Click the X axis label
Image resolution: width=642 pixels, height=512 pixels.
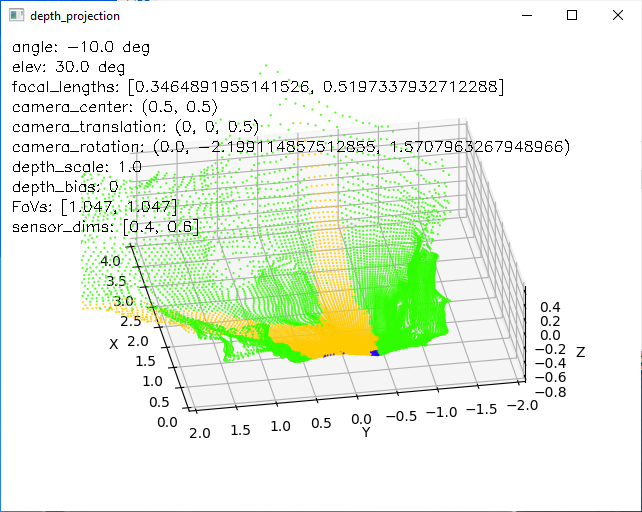tap(114, 344)
